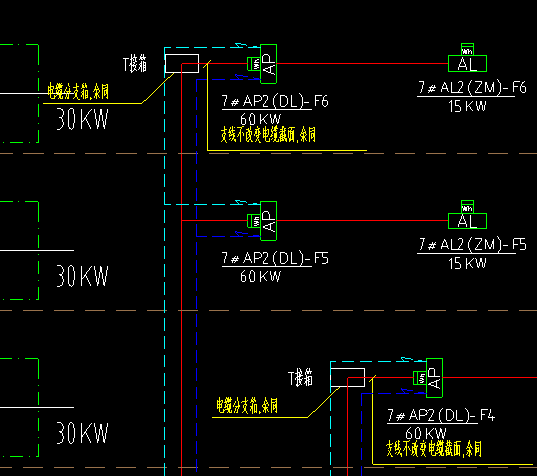Click the 30KW label under the top 电缆分支箱 note

(x=82, y=119)
